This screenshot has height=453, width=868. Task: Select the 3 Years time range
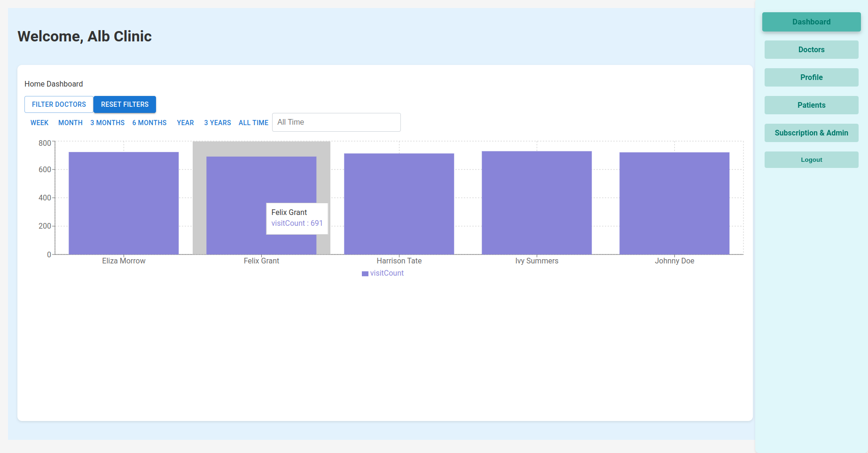[218, 122]
